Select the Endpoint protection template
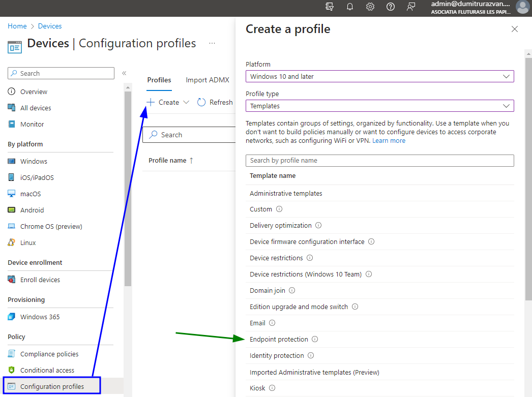532x397 pixels. click(x=279, y=339)
